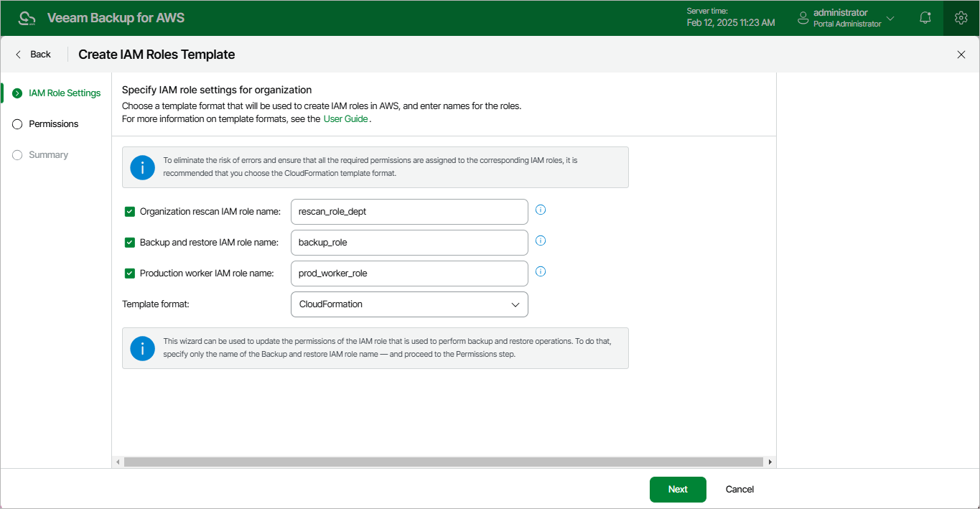Open the settings gear

click(x=961, y=17)
